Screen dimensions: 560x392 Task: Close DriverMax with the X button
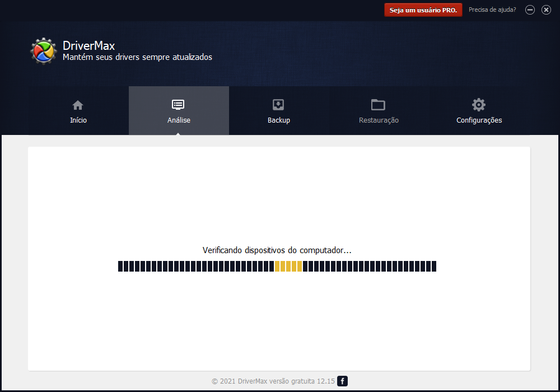(x=546, y=10)
